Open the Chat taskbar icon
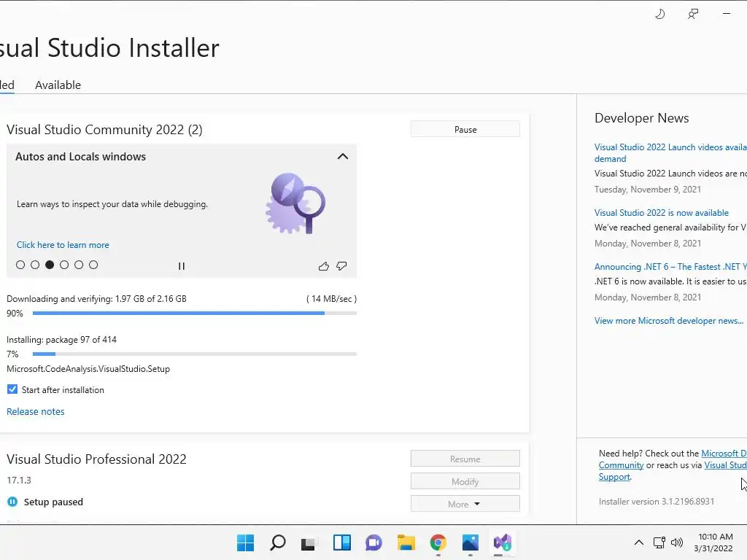This screenshot has width=747, height=560. [x=373, y=542]
